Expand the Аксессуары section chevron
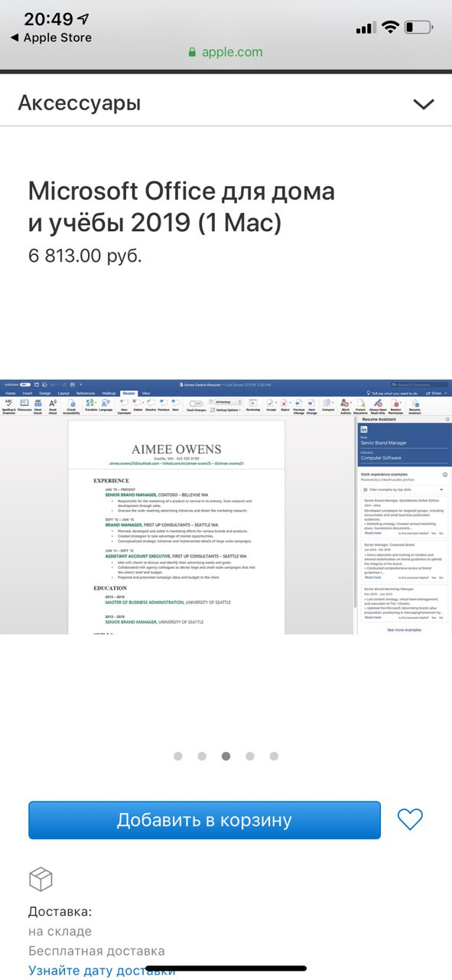The height and width of the screenshot is (980, 452). pos(423,103)
